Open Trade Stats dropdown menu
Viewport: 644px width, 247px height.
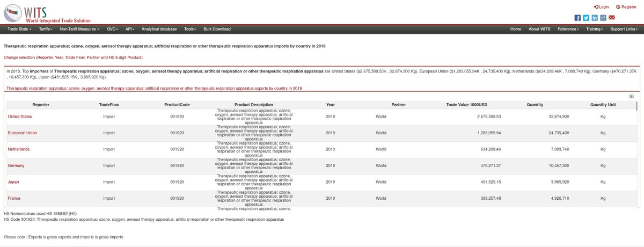[19, 29]
